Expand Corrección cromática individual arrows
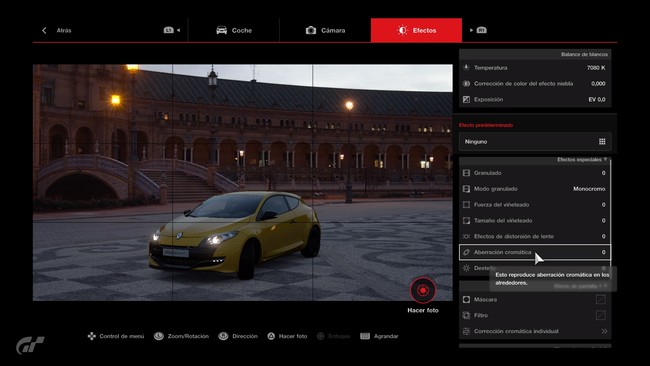This screenshot has width=650, height=366. [x=604, y=331]
